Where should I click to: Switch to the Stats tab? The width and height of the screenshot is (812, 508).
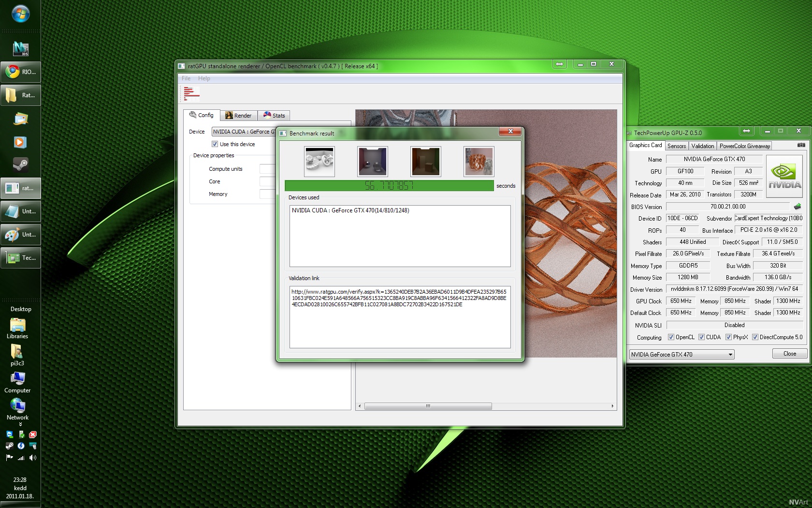274,116
